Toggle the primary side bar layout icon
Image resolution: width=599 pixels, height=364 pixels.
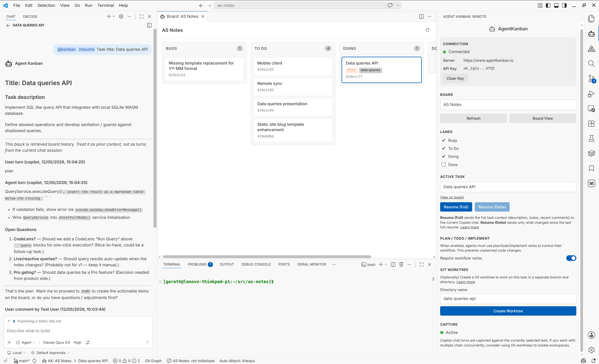click(548, 5)
